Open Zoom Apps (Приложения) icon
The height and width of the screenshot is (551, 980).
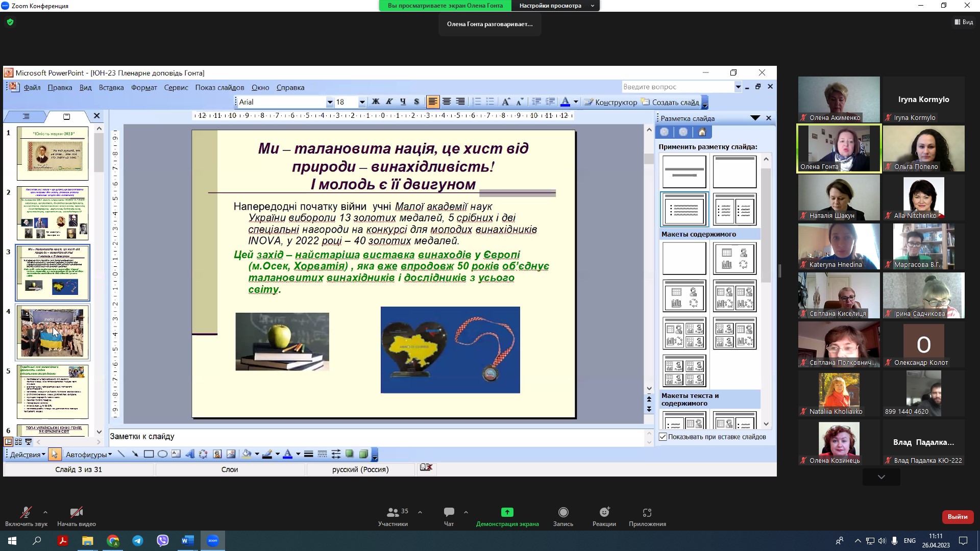(x=647, y=512)
